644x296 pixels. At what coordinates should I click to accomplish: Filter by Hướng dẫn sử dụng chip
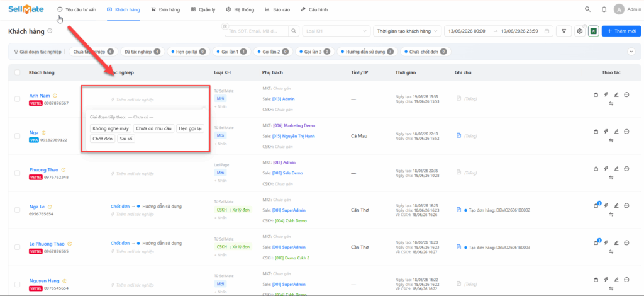coord(367,52)
